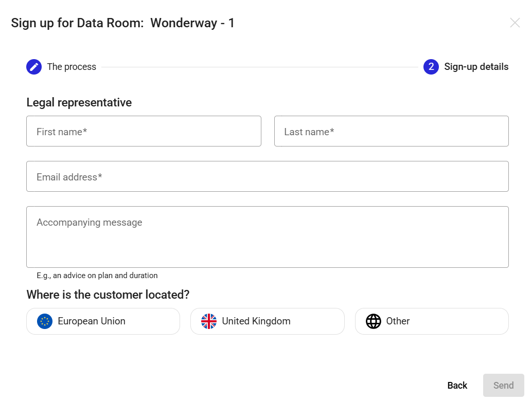Click the European Union flag icon
The width and height of the screenshot is (532, 402).
[x=45, y=321]
